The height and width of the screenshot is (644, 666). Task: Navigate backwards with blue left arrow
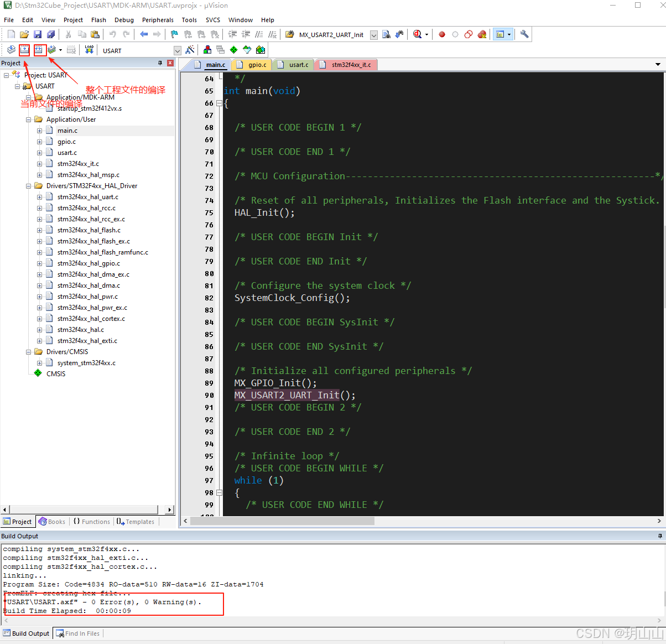144,34
